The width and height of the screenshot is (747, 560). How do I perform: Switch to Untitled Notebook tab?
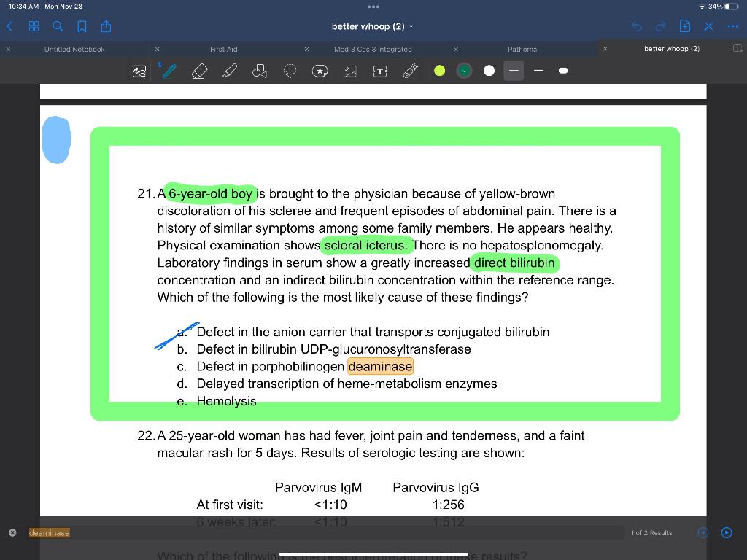tap(74, 49)
